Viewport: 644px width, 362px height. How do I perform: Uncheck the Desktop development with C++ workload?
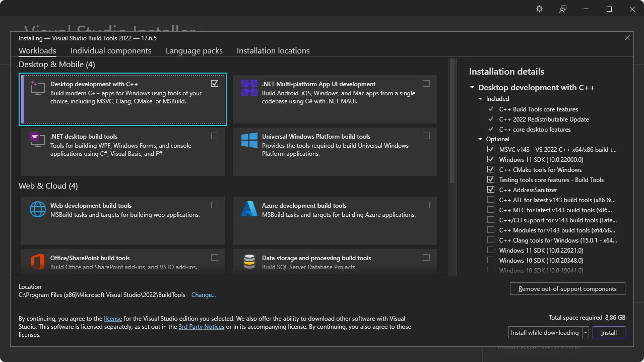coord(215,83)
